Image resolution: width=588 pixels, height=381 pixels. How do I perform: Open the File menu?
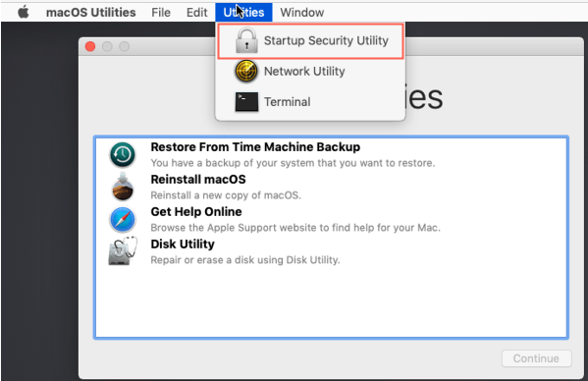click(x=161, y=13)
